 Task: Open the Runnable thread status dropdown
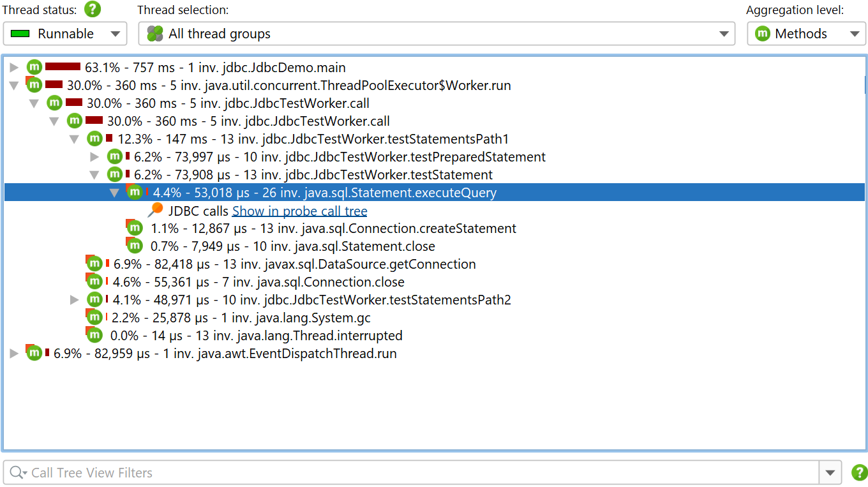pos(65,34)
